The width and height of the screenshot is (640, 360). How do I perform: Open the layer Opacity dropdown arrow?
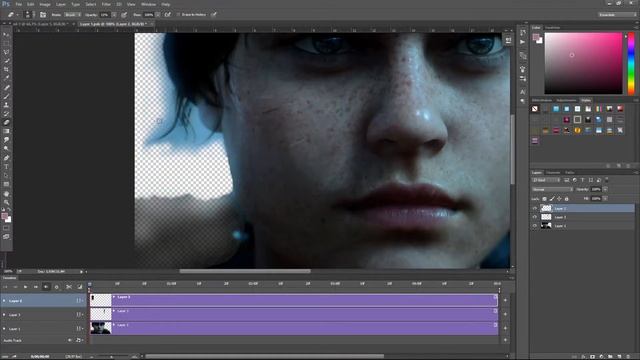click(x=605, y=189)
